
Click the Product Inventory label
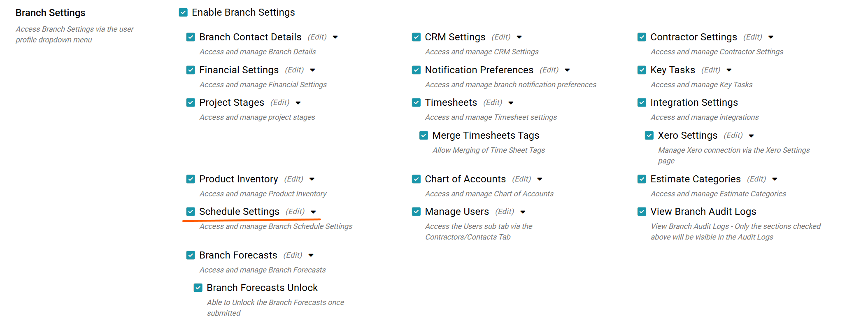click(238, 179)
